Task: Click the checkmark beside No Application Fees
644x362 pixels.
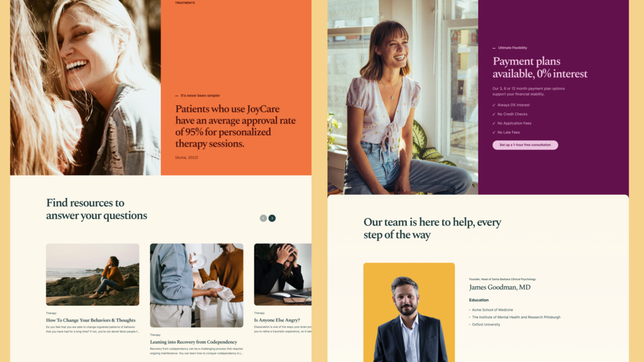Action: 493,123
